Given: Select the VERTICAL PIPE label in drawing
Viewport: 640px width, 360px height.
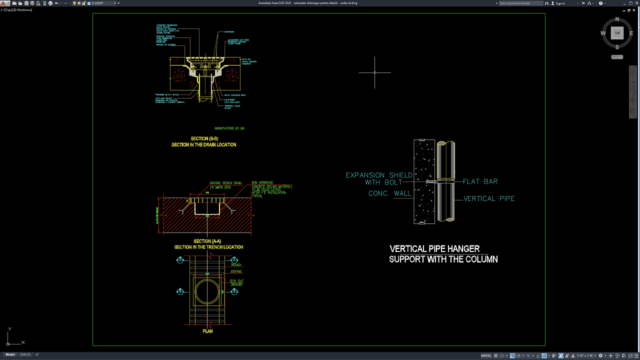Looking at the screenshot, I should (489, 199).
